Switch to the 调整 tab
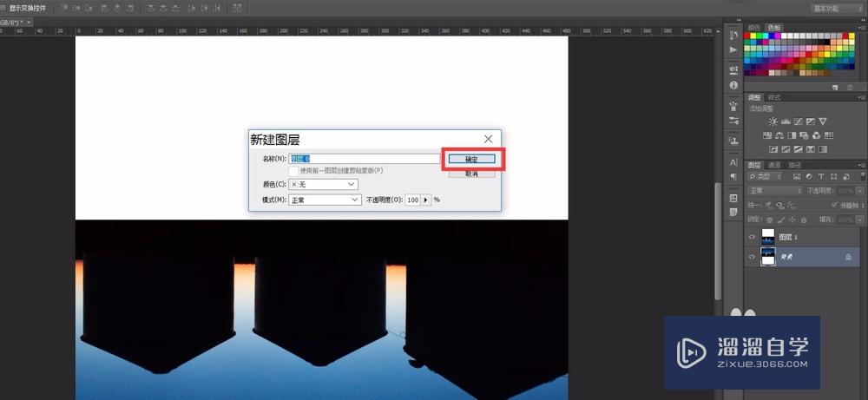Viewport: 868px width, 400px height. [754, 97]
